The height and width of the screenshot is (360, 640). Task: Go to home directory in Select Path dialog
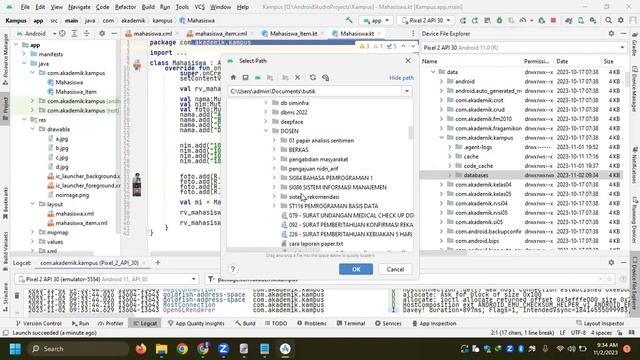[233, 78]
